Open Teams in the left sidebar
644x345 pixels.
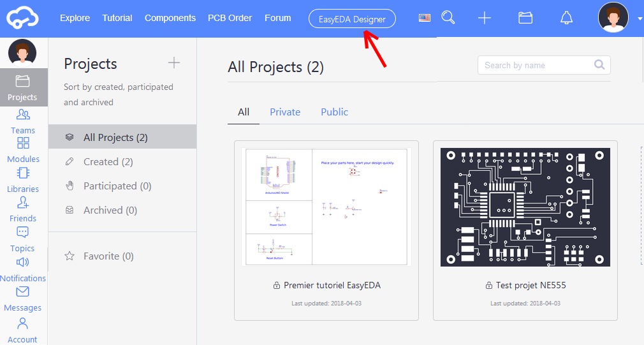tap(23, 122)
